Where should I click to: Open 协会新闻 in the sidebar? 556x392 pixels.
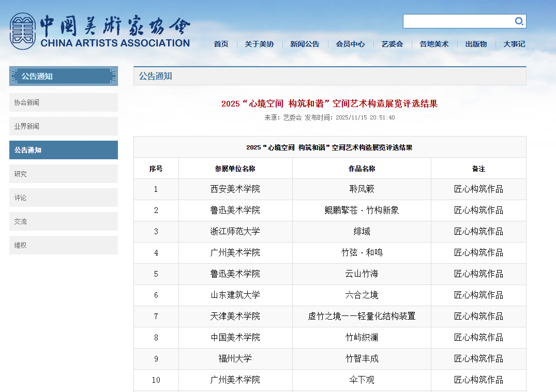point(64,102)
